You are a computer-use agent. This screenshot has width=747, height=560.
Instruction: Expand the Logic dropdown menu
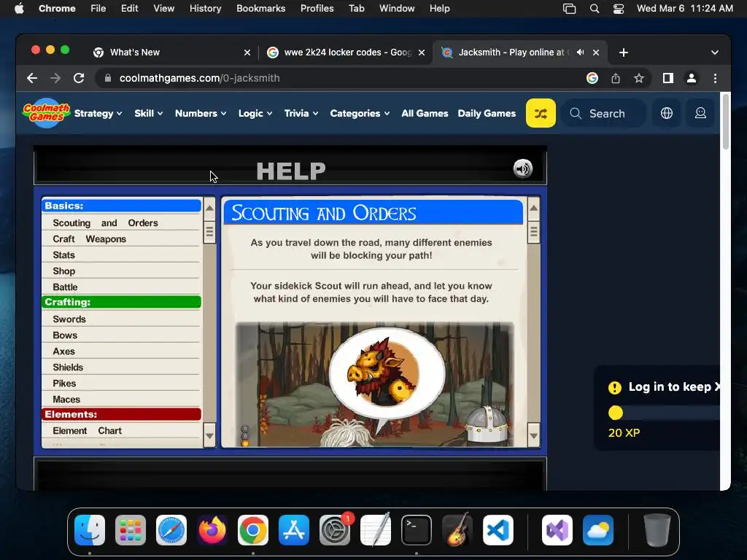[x=255, y=113]
